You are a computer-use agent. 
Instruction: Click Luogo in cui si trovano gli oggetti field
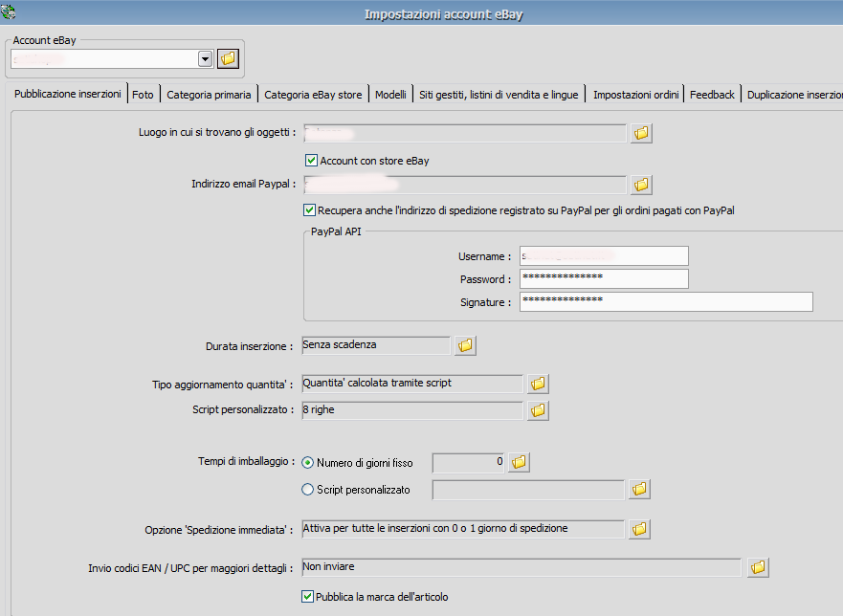pos(465,133)
